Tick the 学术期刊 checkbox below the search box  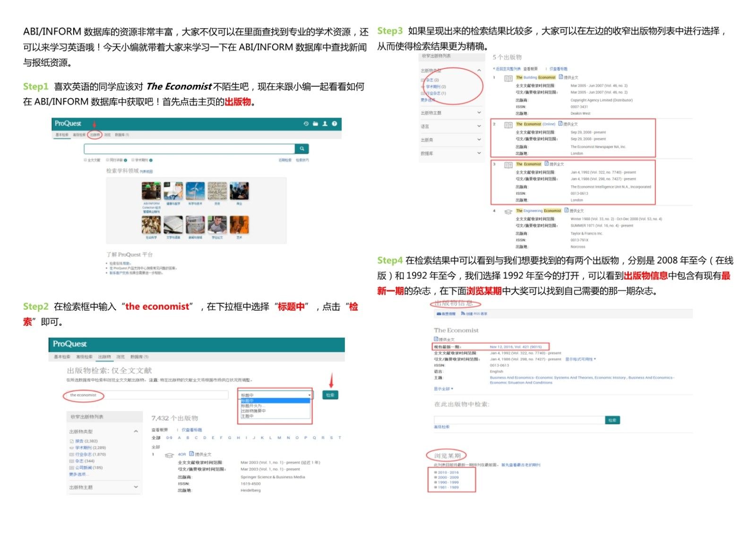133,160
